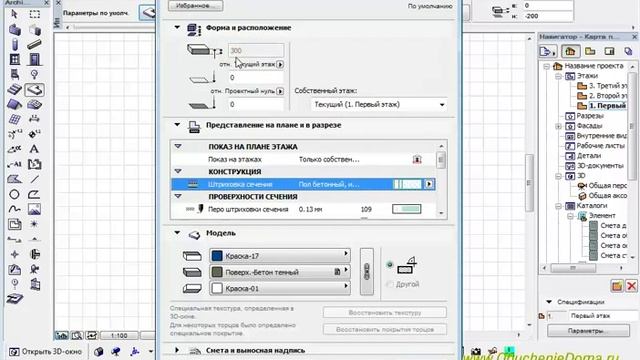Collapse the Форма и расположение section

[177, 27]
